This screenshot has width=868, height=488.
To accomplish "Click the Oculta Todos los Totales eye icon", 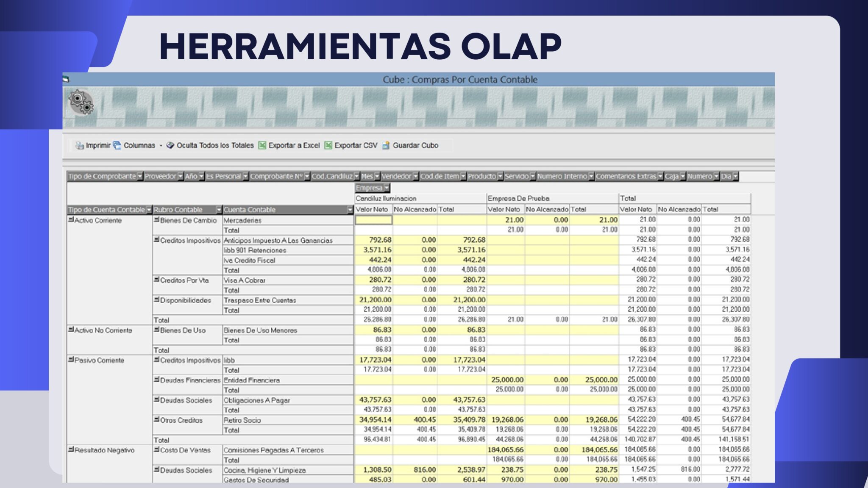I will click(171, 145).
